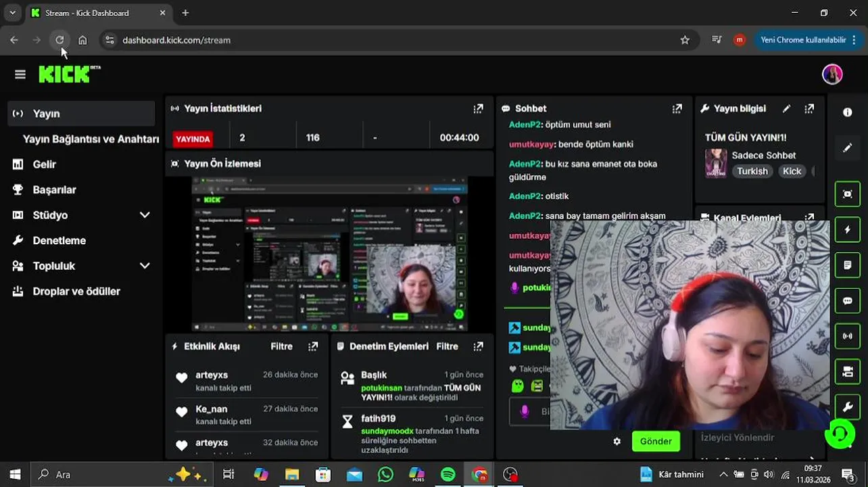
Task: Pop out the Sohbet chat panel
Action: click(677, 108)
